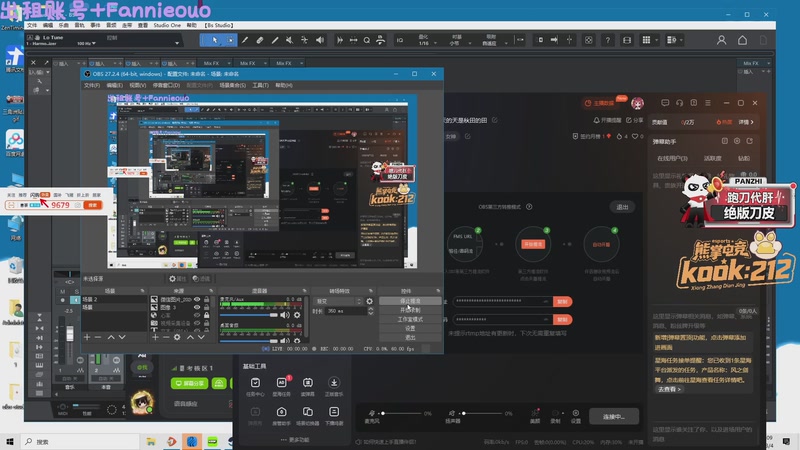Toggle lock on first OBS source row
The image size is (800, 450).
[x=206, y=299]
